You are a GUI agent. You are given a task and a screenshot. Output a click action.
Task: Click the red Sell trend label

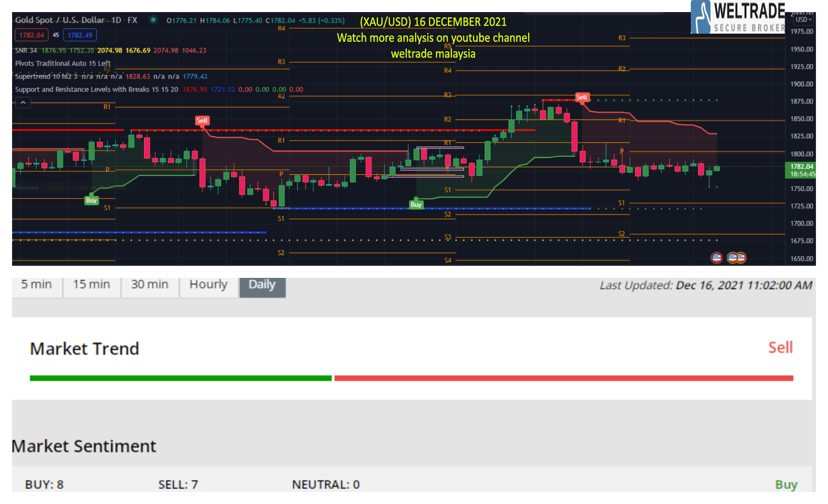coord(781,347)
